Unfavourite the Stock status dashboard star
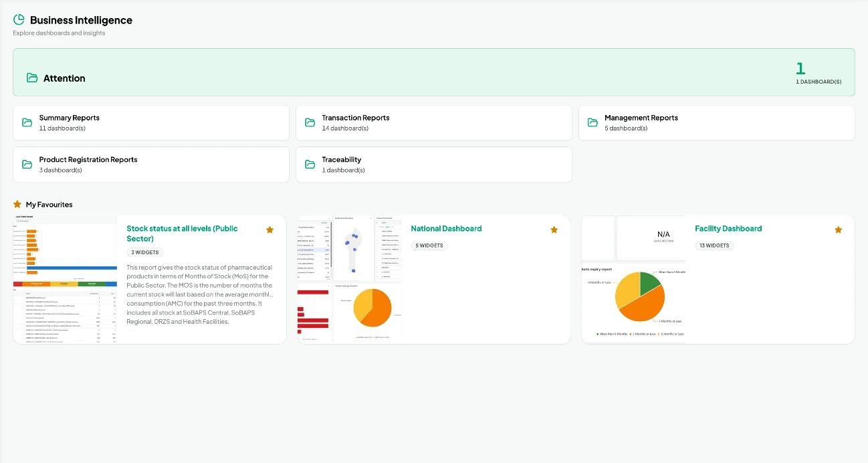This screenshot has height=463, width=868. click(270, 229)
